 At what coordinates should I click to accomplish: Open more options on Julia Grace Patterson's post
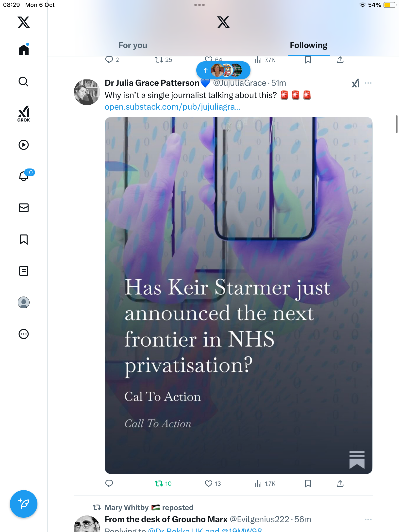click(368, 83)
